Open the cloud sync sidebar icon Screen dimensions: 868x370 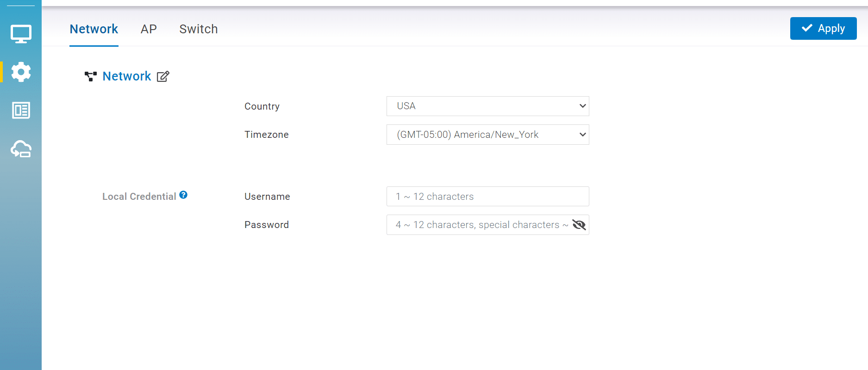pyautogui.click(x=21, y=149)
